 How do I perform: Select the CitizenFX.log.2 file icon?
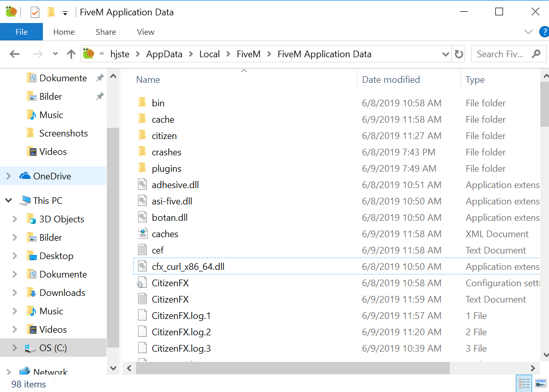click(142, 332)
